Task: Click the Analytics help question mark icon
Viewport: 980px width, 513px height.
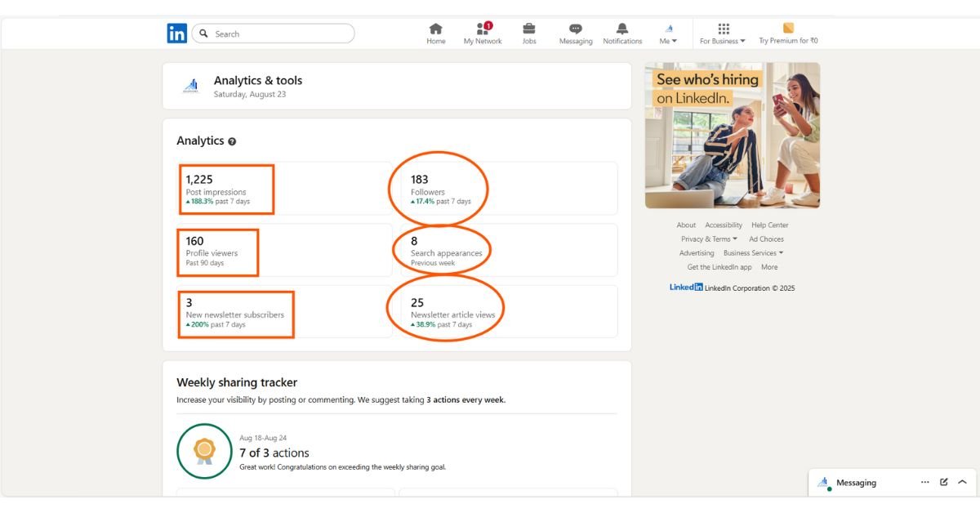Action: (232, 141)
